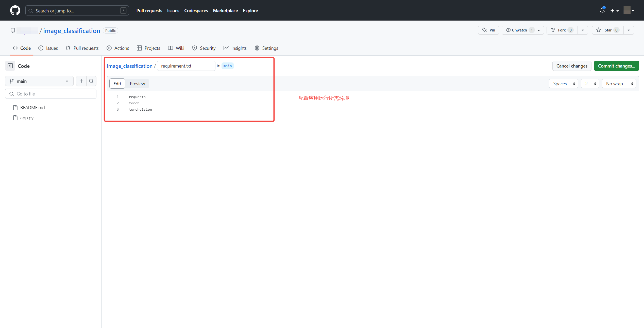Click the add file plus icon

tap(81, 81)
